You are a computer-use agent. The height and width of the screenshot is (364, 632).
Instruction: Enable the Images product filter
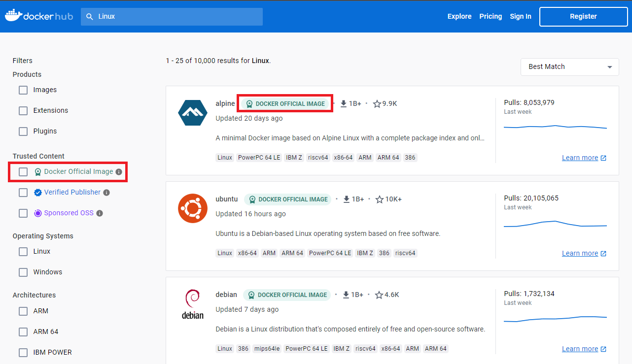pyautogui.click(x=23, y=90)
